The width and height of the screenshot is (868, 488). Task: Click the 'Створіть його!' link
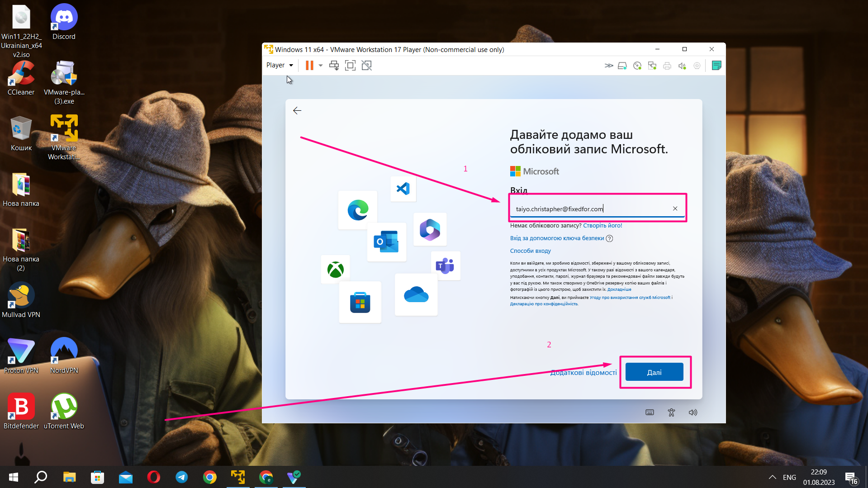click(x=602, y=225)
